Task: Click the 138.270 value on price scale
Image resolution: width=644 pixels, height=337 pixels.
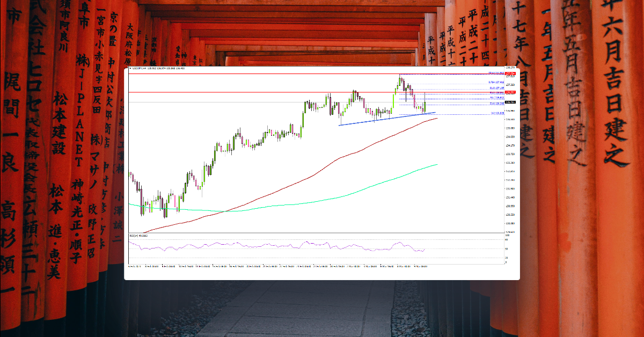Action: coord(510,68)
